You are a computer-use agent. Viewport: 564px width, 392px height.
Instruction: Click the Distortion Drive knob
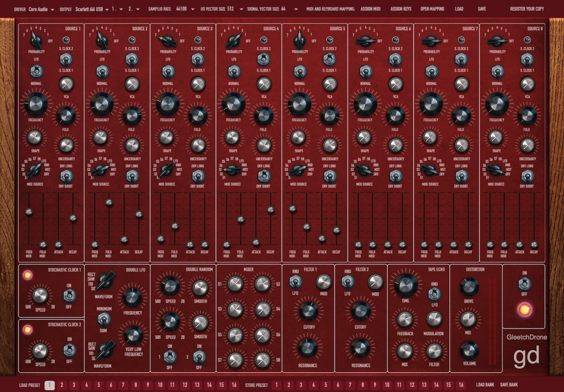point(469,286)
